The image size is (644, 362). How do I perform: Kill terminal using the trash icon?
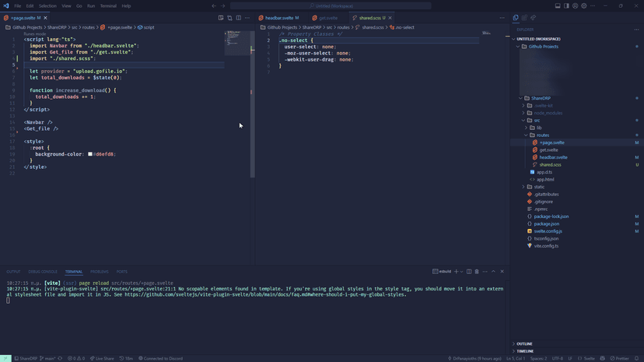click(477, 272)
